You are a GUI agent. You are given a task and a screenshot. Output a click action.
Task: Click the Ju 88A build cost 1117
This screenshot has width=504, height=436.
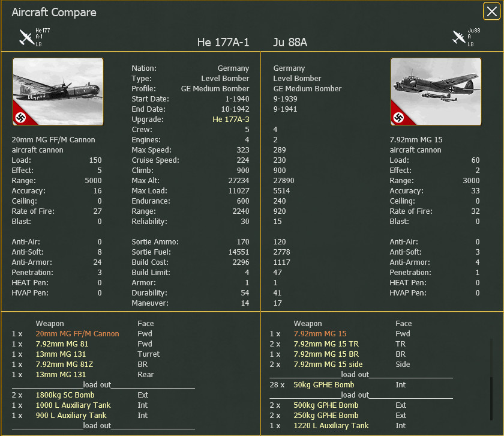click(281, 262)
